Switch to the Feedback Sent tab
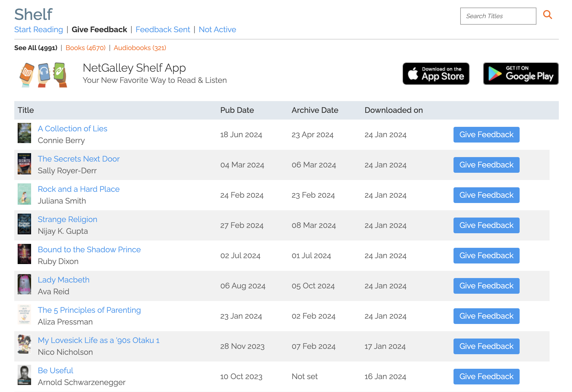 click(163, 30)
